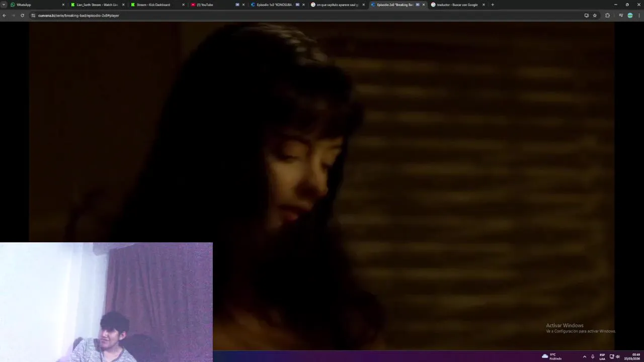Open the media controls icon
644x362 pixels.
(x=621, y=16)
